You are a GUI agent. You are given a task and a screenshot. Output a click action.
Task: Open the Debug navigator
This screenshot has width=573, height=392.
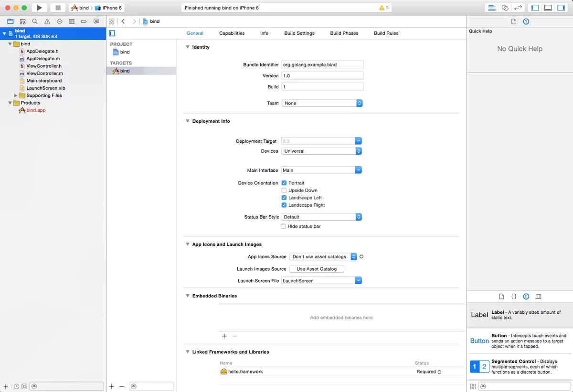[72, 21]
